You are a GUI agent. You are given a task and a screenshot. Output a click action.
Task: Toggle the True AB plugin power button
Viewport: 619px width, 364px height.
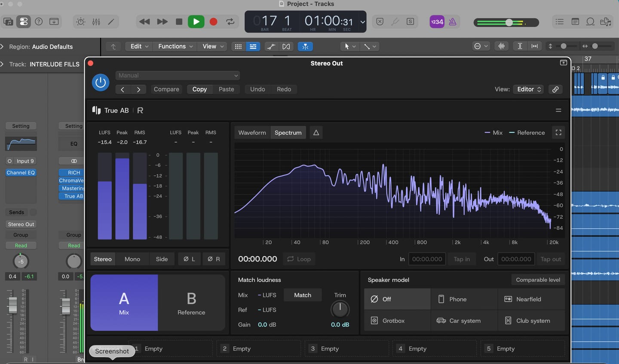(x=101, y=82)
